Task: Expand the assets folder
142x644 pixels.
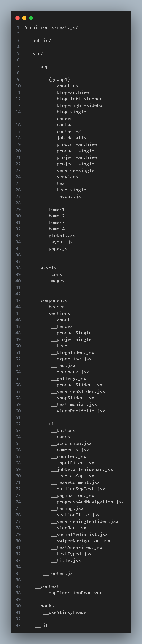Action: [x=48, y=268]
